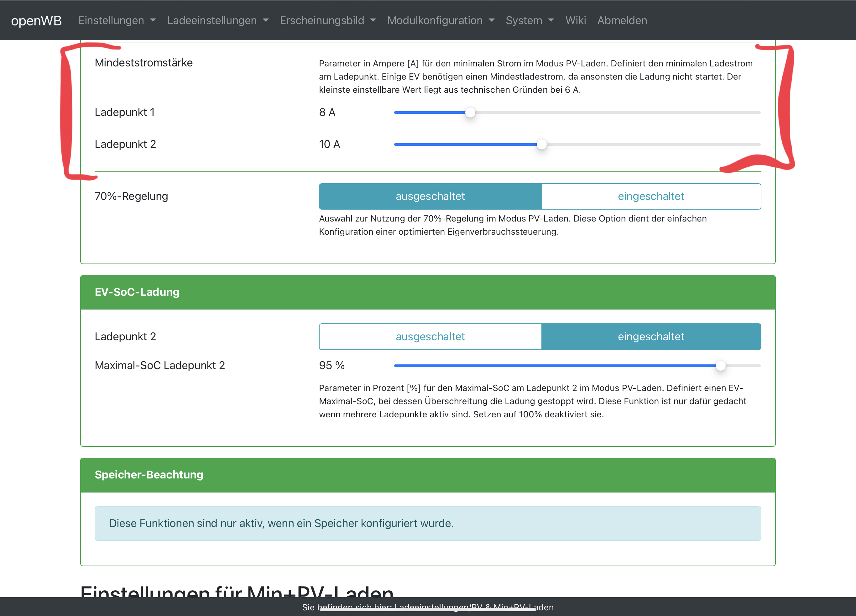
Task: Click the Ladepunkt 2 Mindeststromstärke slider handle
Action: coord(542,144)
